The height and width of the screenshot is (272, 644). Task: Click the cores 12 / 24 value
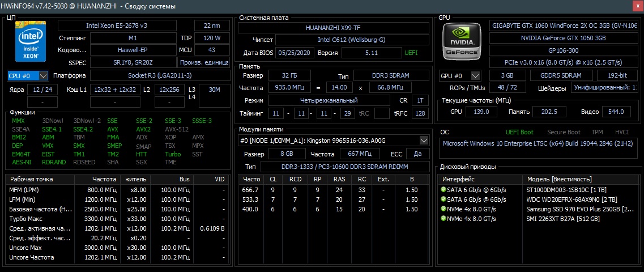point(42,89)
